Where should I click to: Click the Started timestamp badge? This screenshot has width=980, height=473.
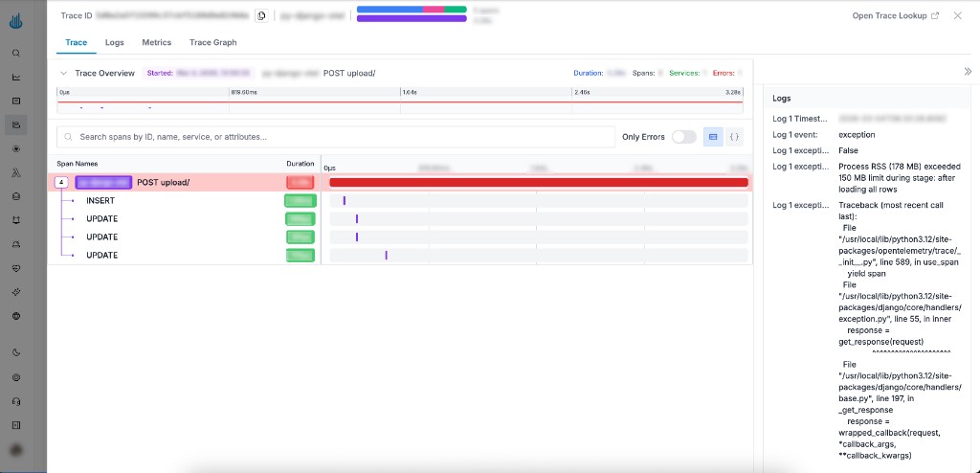200,73
